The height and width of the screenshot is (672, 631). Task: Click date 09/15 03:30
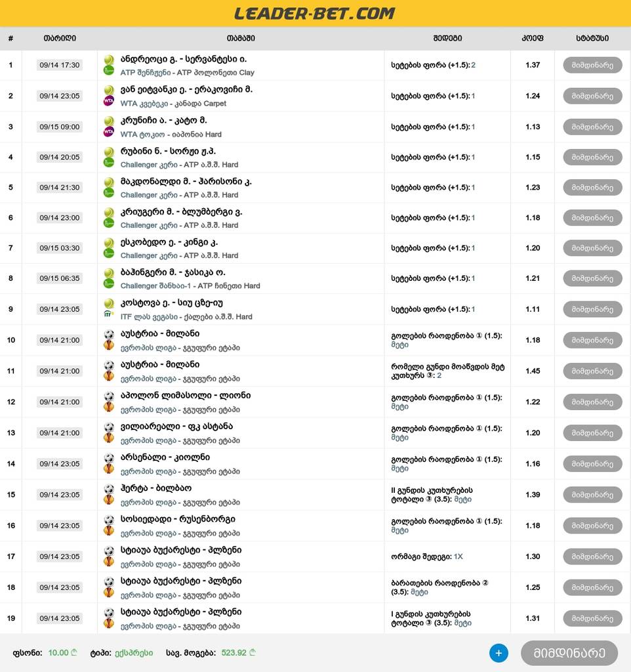(60, 248)
